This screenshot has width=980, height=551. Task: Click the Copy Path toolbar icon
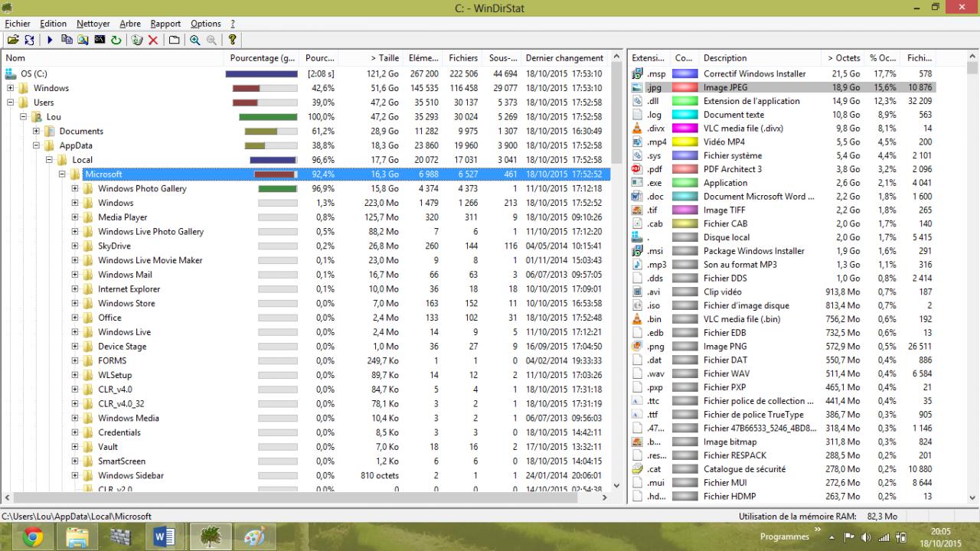point(67,40)
